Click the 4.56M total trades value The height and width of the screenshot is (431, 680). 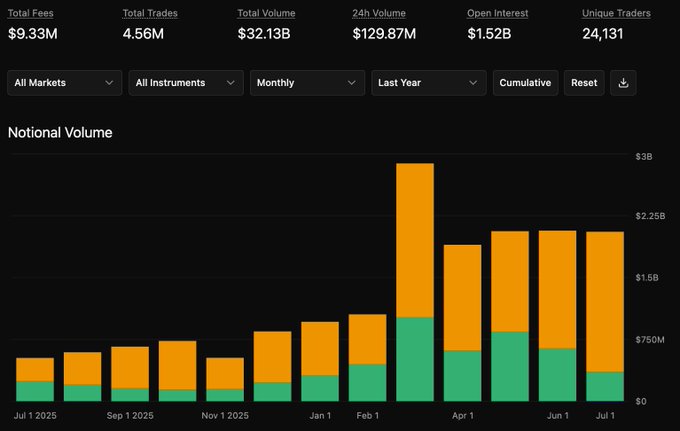143,34
